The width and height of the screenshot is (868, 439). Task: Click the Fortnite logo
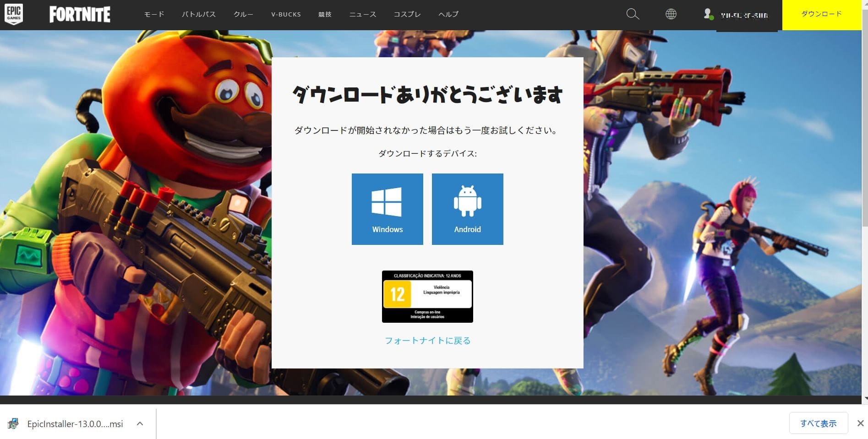pos(79,14)
